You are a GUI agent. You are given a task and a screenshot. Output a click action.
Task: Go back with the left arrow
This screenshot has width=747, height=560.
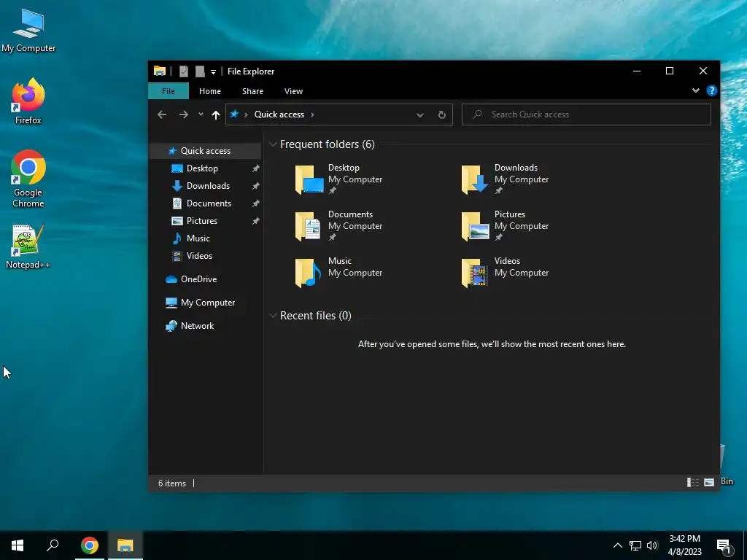pyautogui.click(x=162, y=114)
